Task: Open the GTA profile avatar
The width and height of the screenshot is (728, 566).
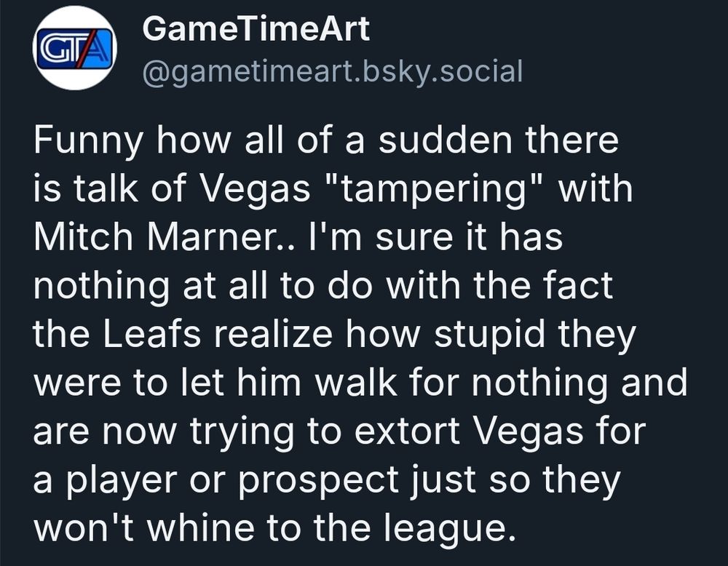Action: click(x=75, y=48)
